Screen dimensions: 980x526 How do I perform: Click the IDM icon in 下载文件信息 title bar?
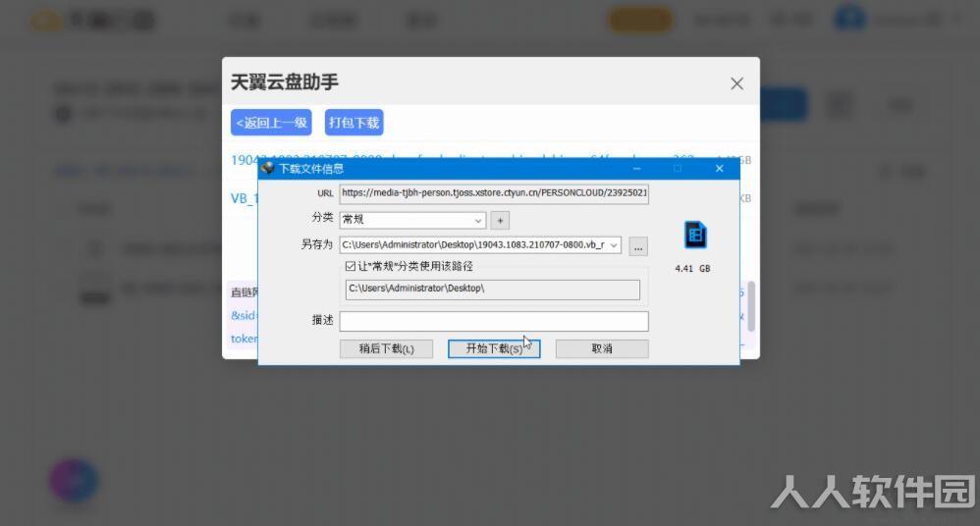[268, 168]
